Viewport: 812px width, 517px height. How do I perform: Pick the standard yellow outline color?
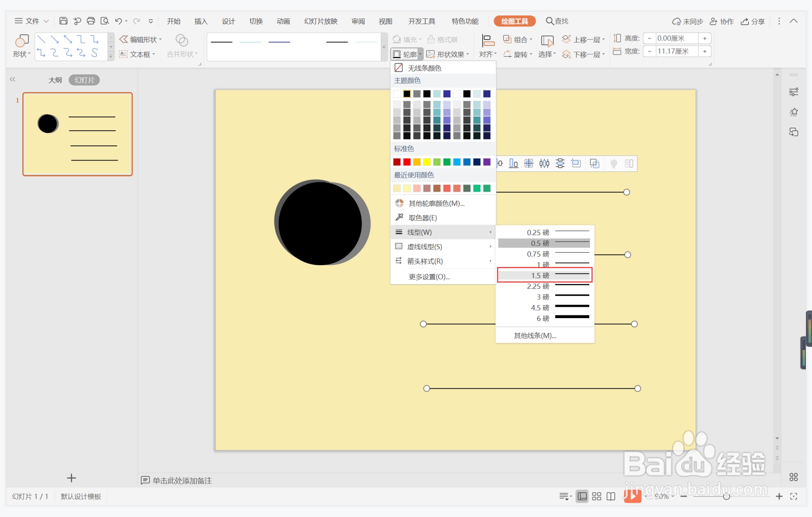(x=427, y=162)
